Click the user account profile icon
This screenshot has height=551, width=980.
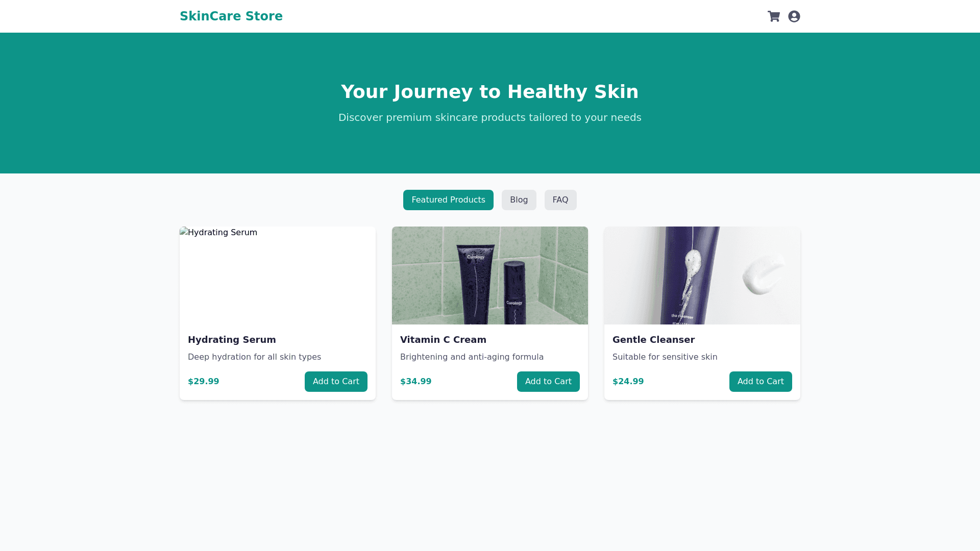[794, 16]
